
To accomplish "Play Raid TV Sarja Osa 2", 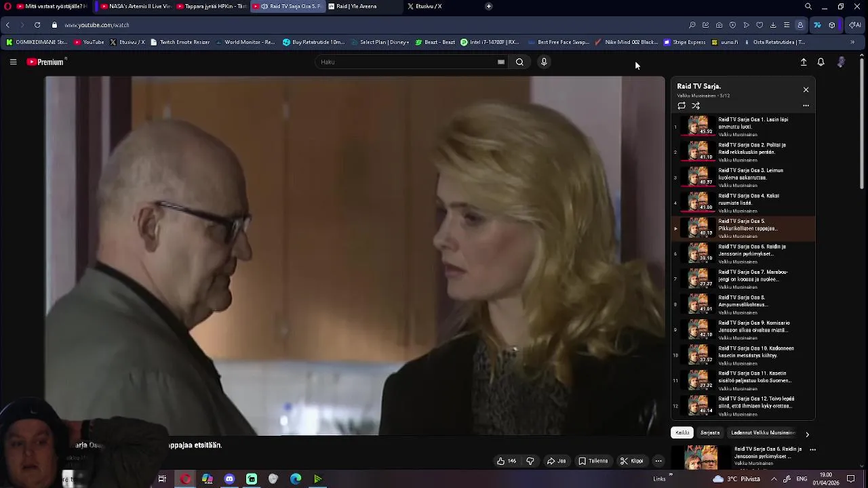I will coord(743,152).
